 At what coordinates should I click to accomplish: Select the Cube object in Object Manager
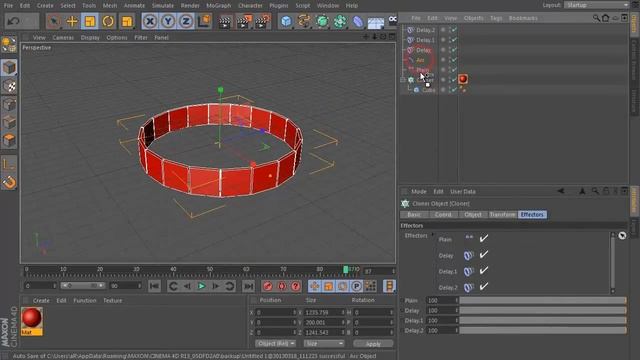tap(429, 90)
